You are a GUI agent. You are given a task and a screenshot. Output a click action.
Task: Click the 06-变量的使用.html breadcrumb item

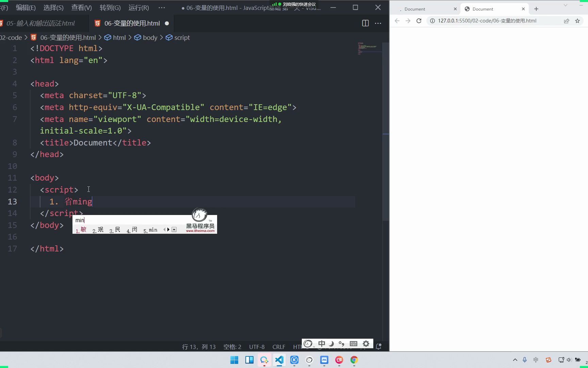(68, 37)
